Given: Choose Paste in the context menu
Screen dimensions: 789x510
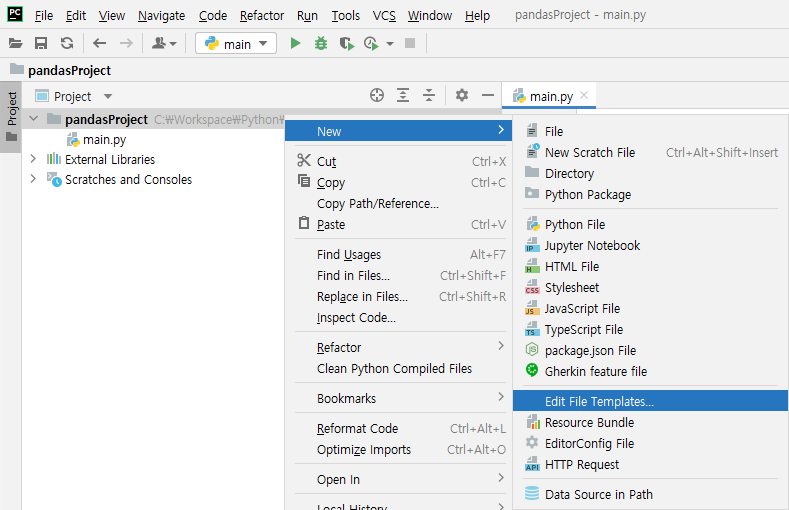Looking at the screenshot, I should 401,224.
